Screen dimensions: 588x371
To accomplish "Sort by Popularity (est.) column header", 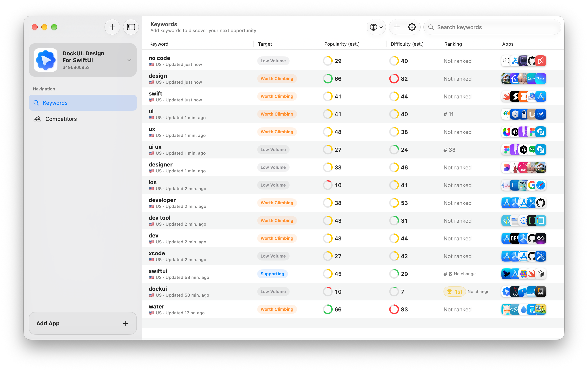I will 342,44.
